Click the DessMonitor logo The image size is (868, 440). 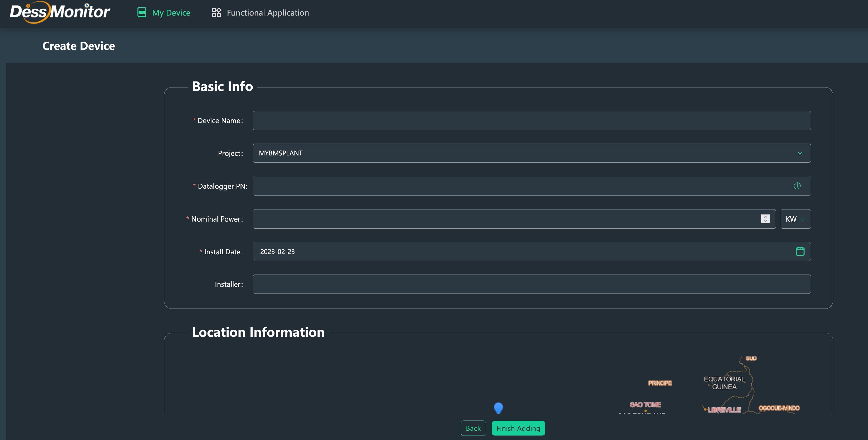(x=60, y=12)
